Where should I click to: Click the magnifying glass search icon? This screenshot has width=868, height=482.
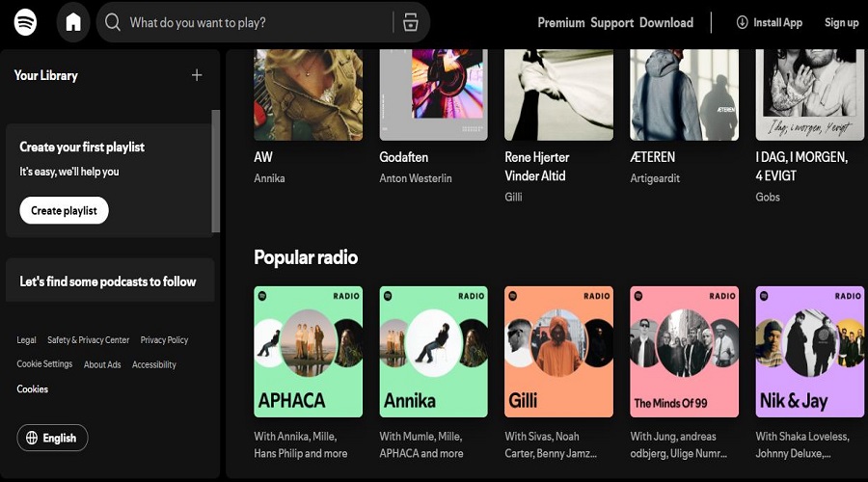(113, 22)
